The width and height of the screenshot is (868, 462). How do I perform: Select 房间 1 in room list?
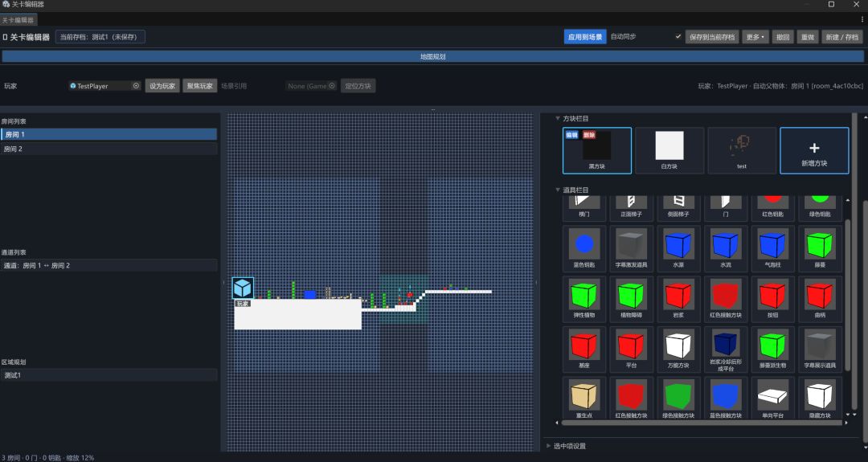108,134
